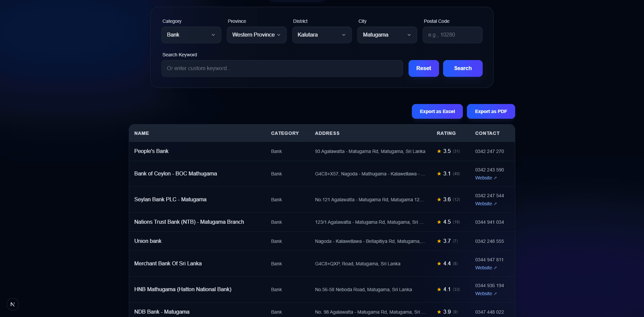Viewport: 644px width, 317px height.
Task: Click the Search button
Action: (x=463, y=68)
